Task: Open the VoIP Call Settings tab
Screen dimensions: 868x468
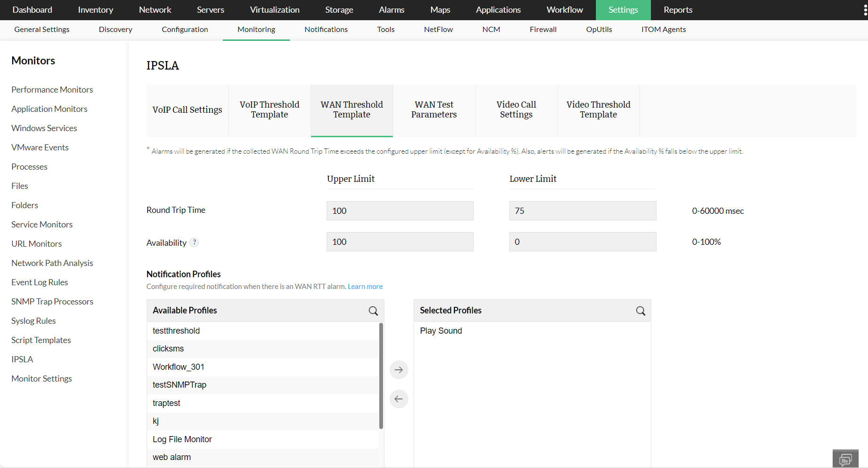Action: click(x=187, y=109)
